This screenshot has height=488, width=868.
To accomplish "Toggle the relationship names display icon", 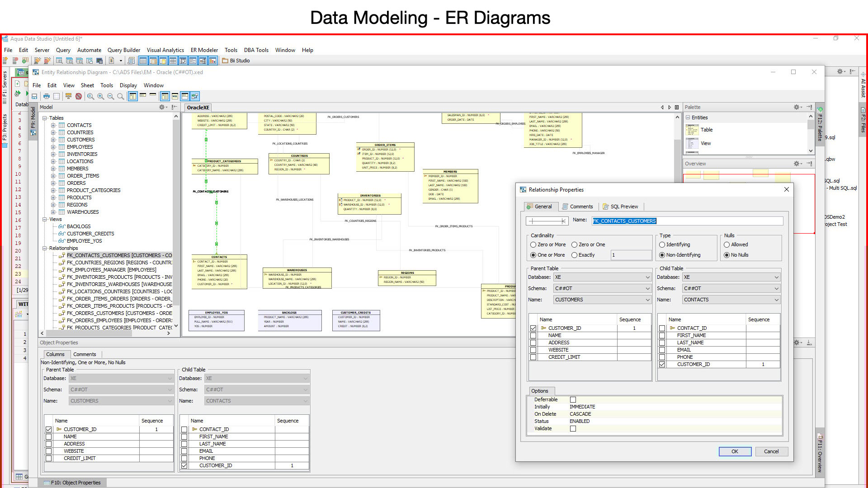I will [x=195, y=96].
